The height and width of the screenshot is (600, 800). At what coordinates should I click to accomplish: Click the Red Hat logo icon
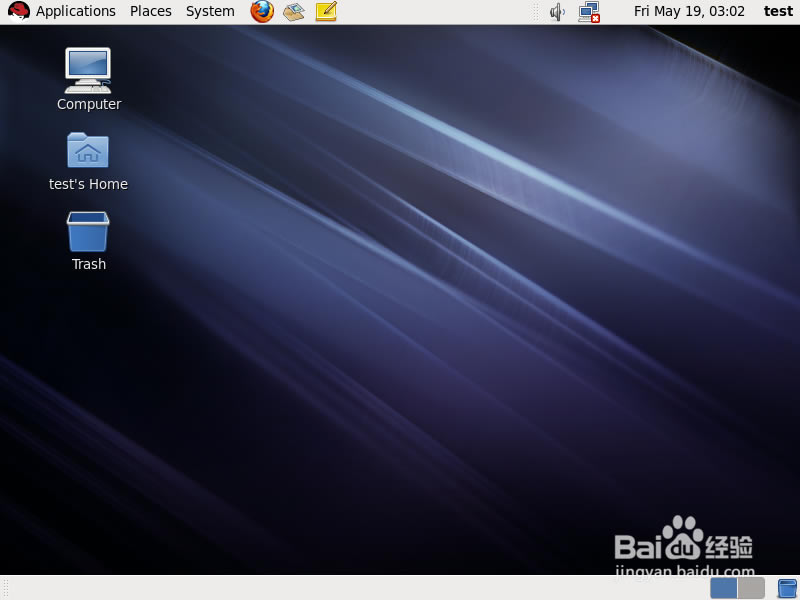click(x=18, y=11)
